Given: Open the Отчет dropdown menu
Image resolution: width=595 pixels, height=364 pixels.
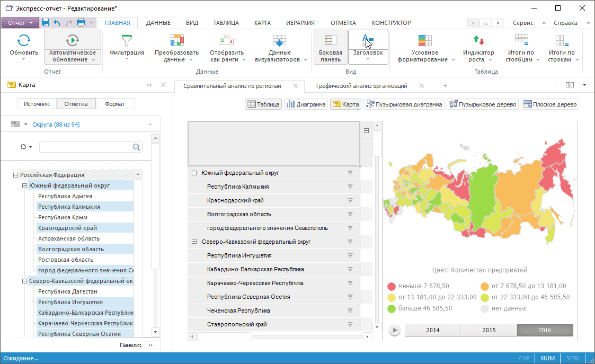Looking at the screenshot, I should point(20,23).
